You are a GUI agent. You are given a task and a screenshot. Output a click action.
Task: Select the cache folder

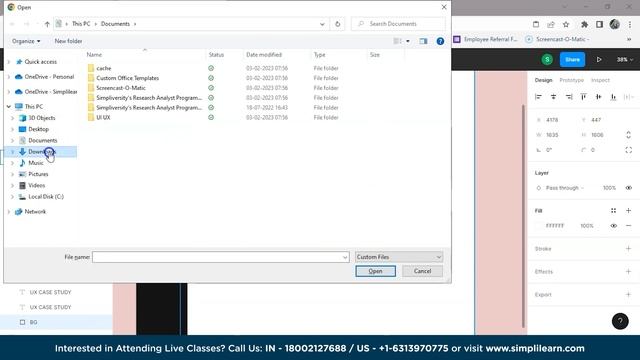[x=104, y=68]
